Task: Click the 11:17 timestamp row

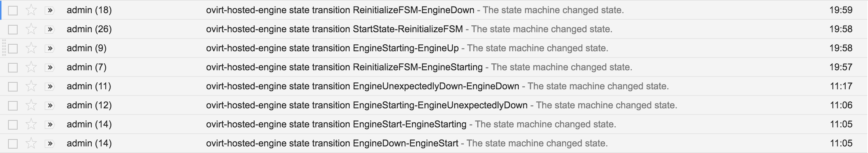Action: 841,86
